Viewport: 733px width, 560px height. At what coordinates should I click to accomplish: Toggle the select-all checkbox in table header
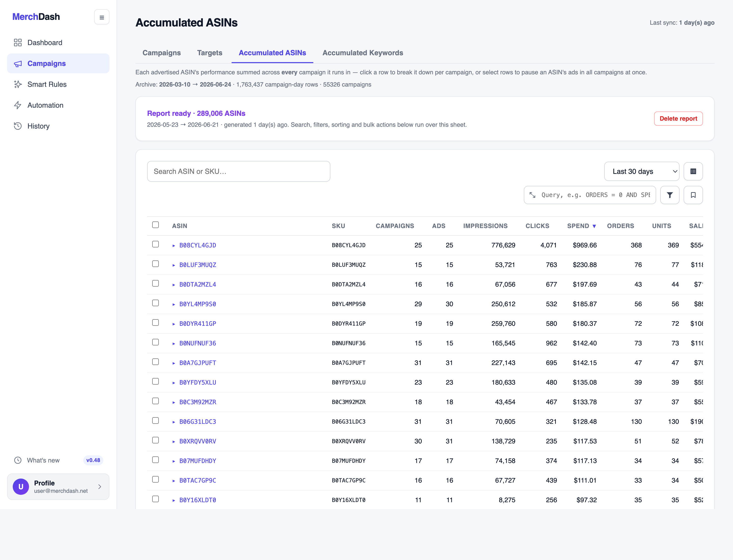pyautogui.click(x=155, y=225)
